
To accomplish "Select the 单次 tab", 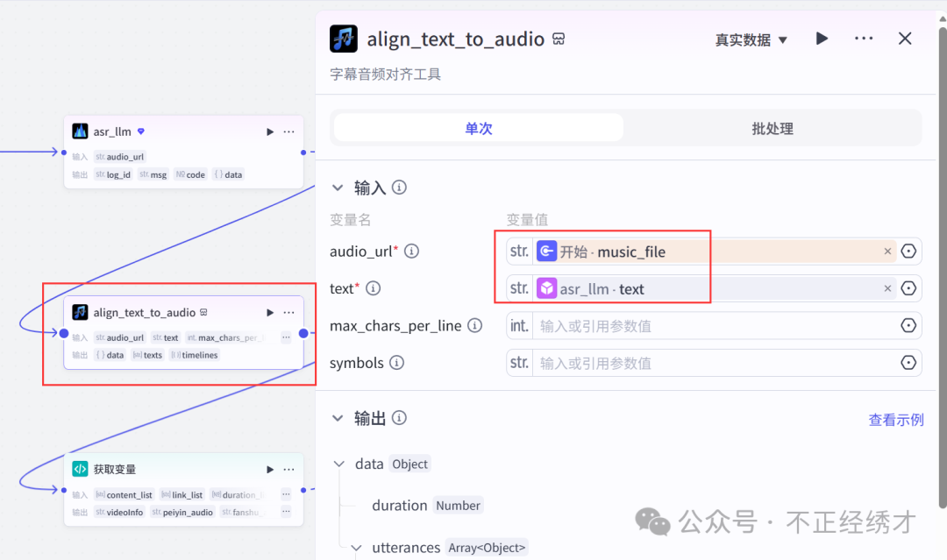I will coord(477,128).
